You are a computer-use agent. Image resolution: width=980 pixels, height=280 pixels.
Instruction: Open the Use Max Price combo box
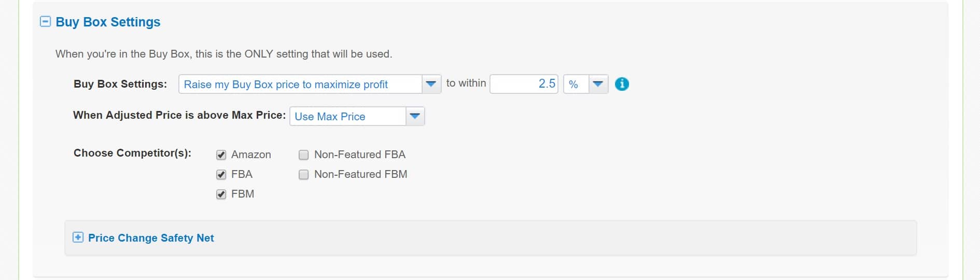(x=357, y=116)
